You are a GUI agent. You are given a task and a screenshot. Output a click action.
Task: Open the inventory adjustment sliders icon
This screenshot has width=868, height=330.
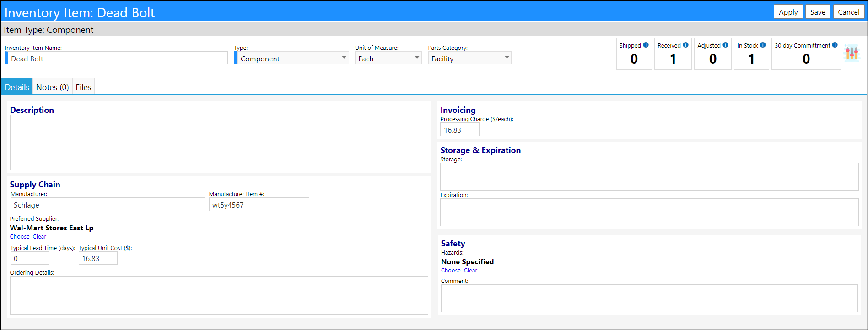(852, 53)
